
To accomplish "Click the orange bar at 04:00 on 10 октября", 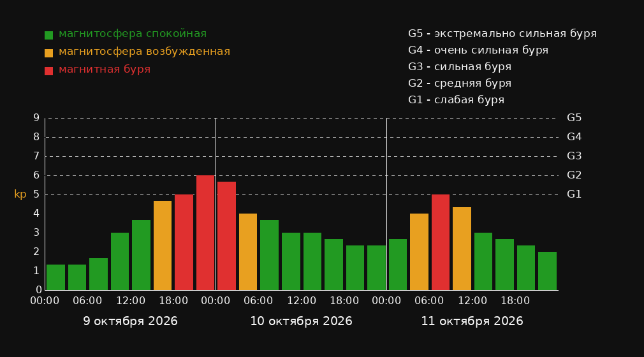I will click(248, 252).
